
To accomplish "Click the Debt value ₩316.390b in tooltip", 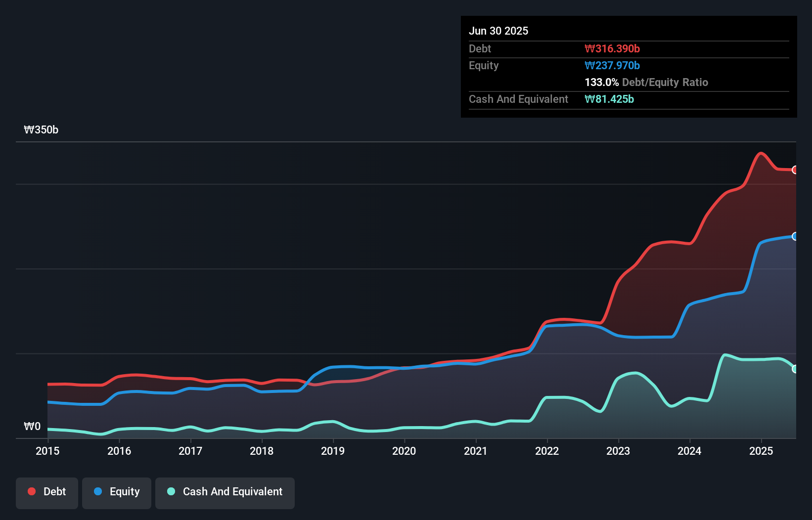I will coord(612,48).
